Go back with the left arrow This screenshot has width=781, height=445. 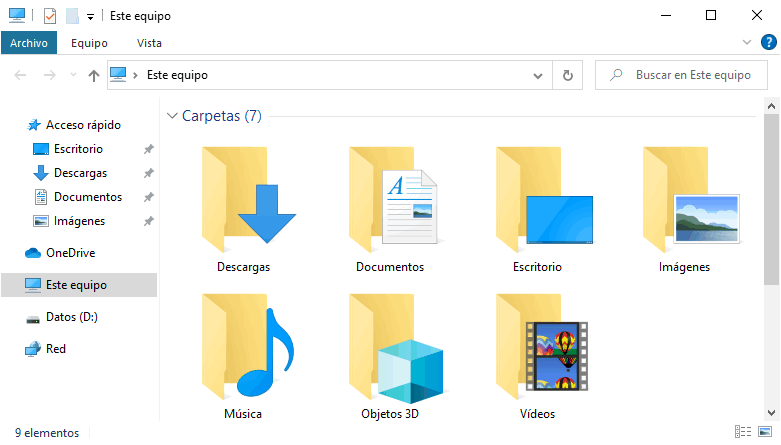20,75
